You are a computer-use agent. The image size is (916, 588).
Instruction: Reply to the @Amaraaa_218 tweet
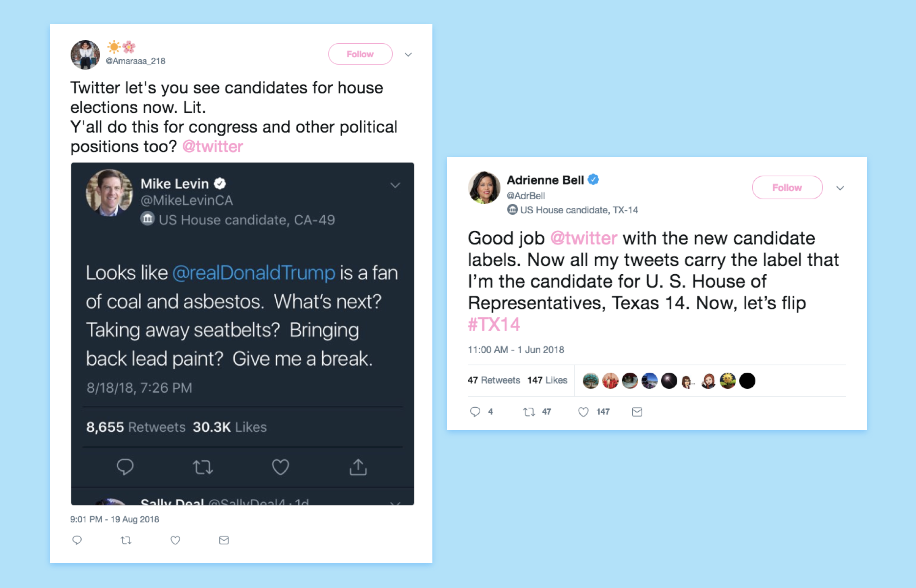77,540
